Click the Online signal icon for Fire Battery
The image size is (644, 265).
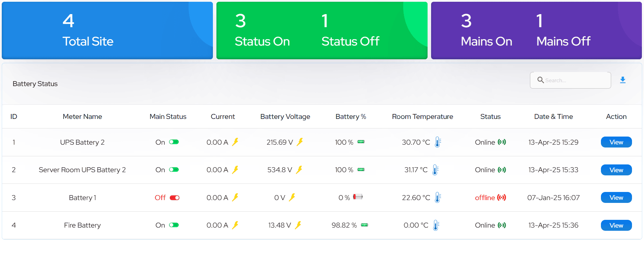click(502, 225)
